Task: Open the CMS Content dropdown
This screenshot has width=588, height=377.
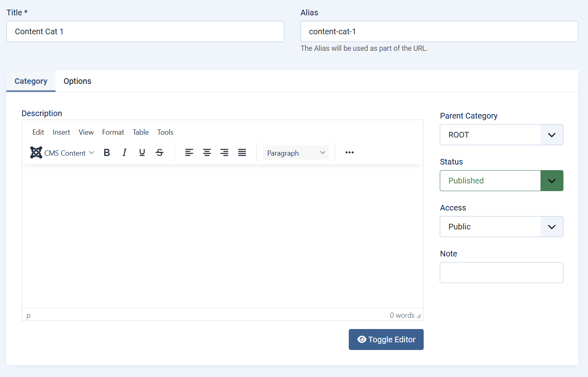Action: [62, 153]
